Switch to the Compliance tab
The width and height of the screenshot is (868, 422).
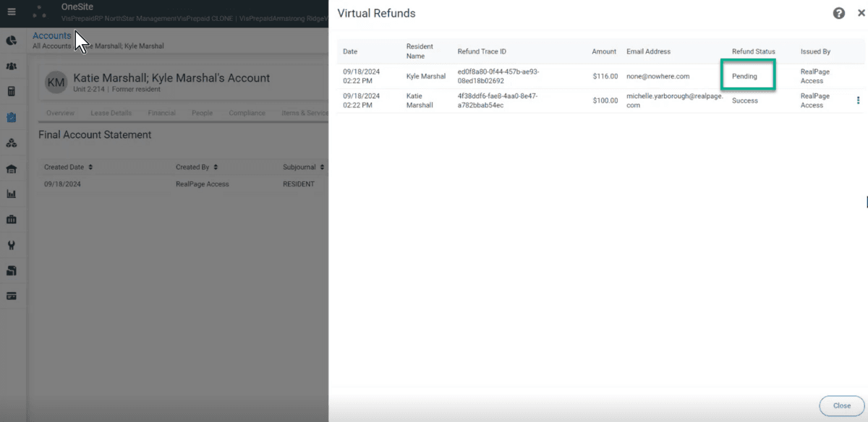[x=247, y=113]
